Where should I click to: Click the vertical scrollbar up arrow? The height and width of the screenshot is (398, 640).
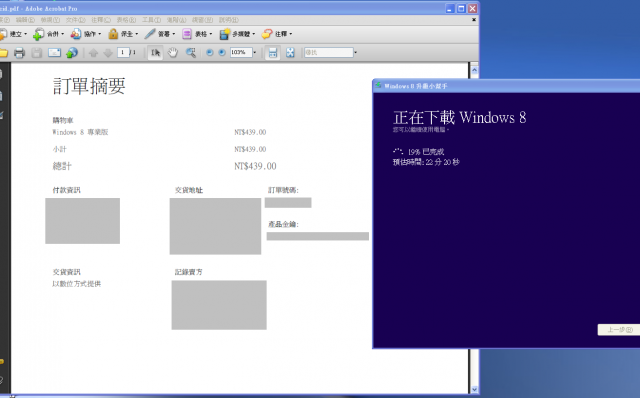(x=474, y=70)
